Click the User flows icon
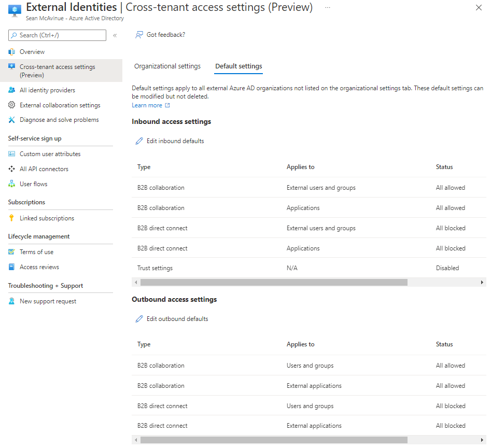 (12, 184)
